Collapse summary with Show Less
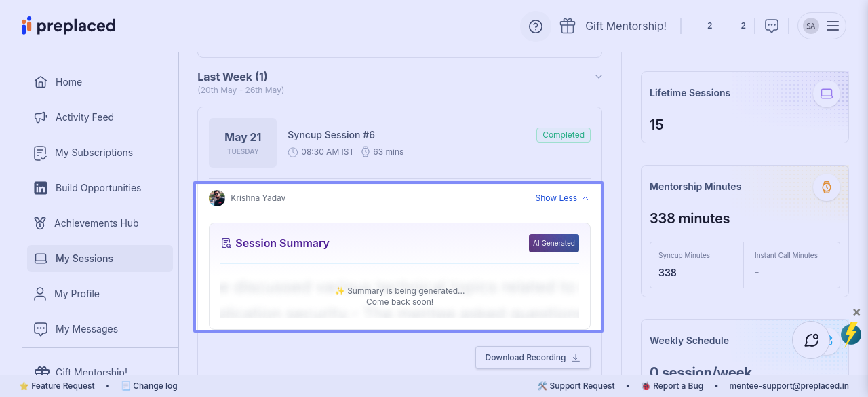 click(561, 198)
